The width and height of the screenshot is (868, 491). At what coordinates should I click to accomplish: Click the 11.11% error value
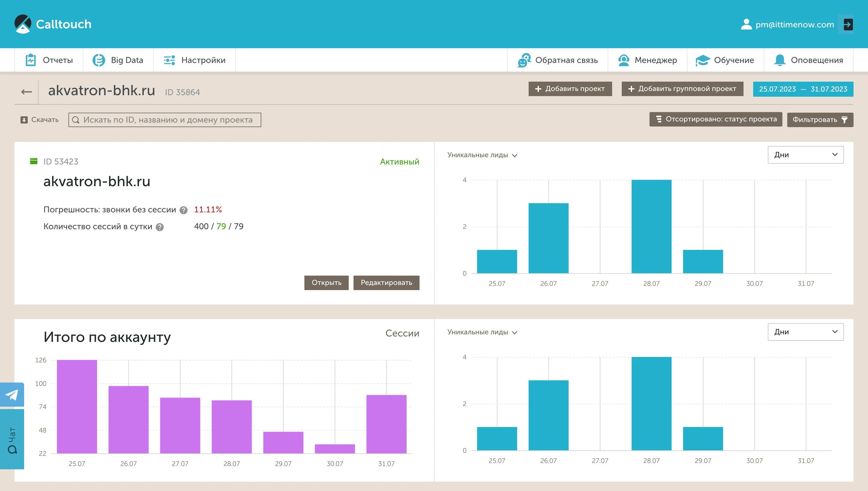208,210
